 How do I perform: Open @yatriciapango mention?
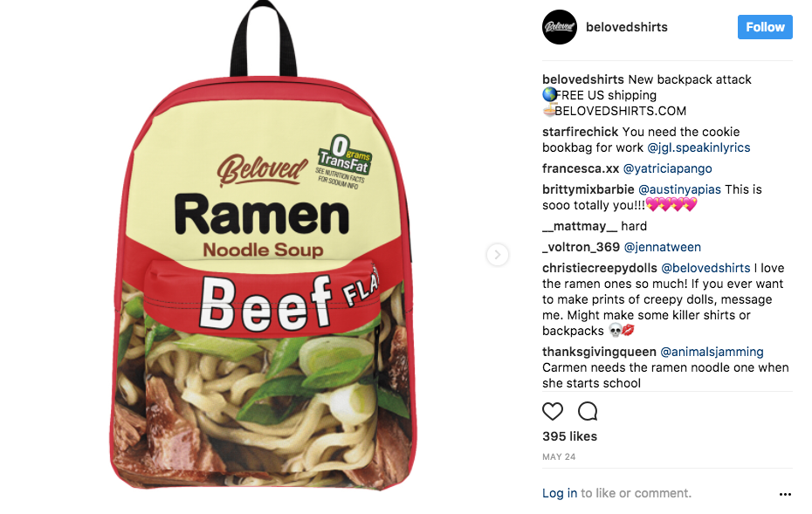pos(668,168)
